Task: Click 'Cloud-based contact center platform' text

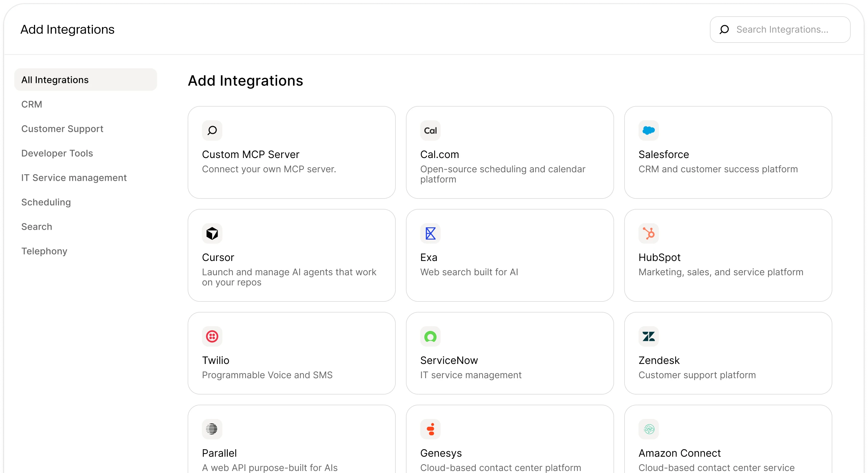Action: (x=500, y=468)
